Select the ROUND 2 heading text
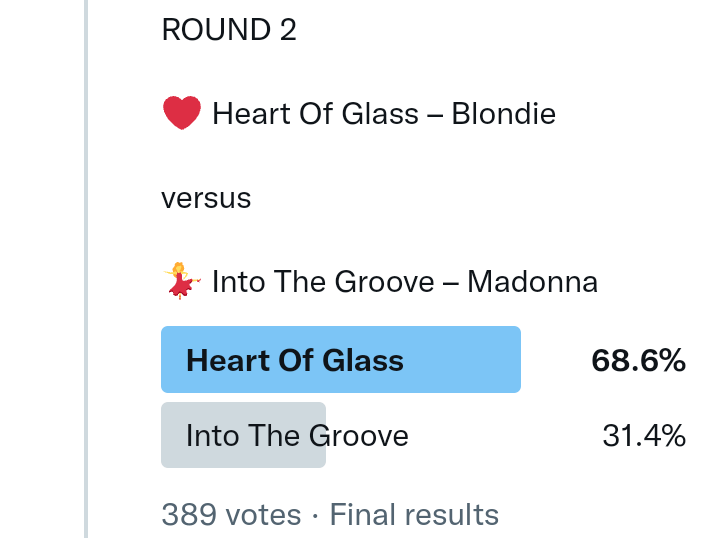Screen dimensions: 720x538 click(229, 30)
